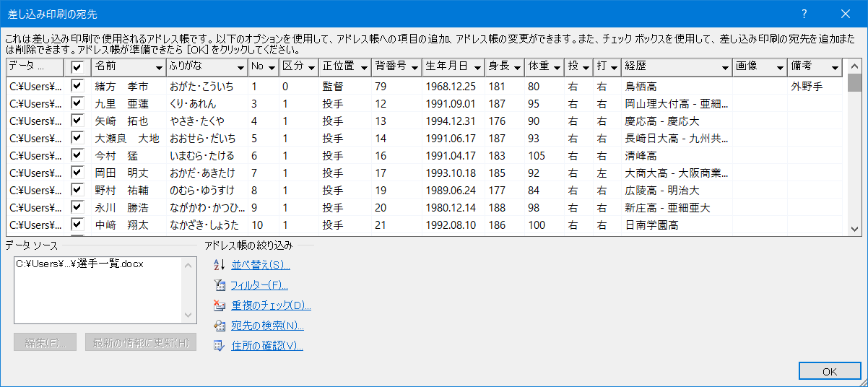Uncheck the row for 大瀬良 大地

click(77, 138)
